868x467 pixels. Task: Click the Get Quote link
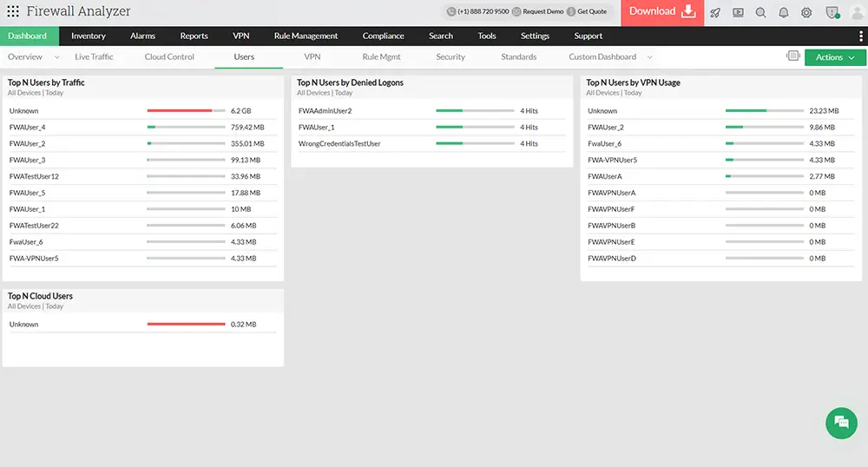(592, 11)
